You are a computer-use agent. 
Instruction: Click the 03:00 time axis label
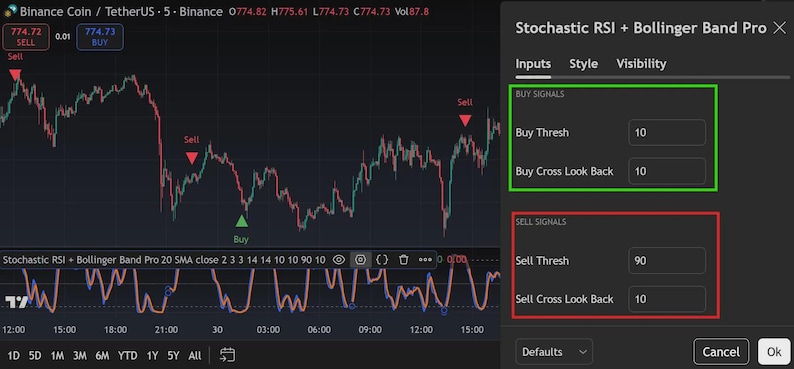coord(268,330)
